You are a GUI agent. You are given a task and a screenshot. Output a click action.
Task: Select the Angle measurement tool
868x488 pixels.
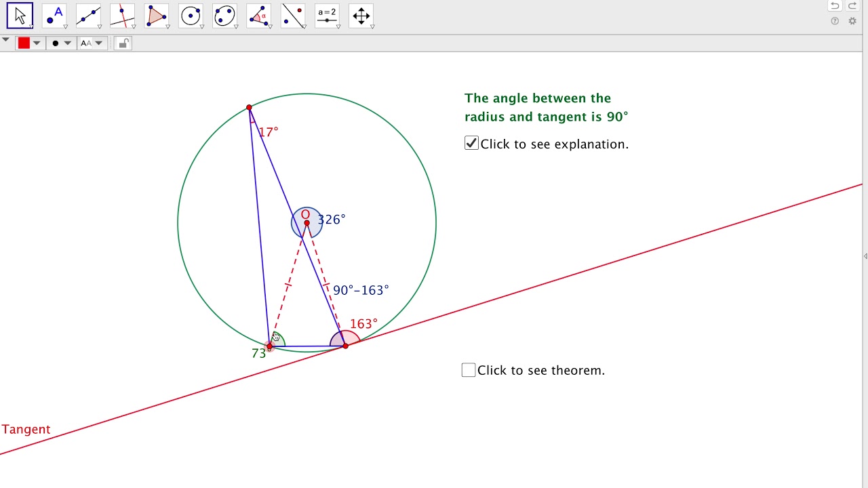pos(259,16)
